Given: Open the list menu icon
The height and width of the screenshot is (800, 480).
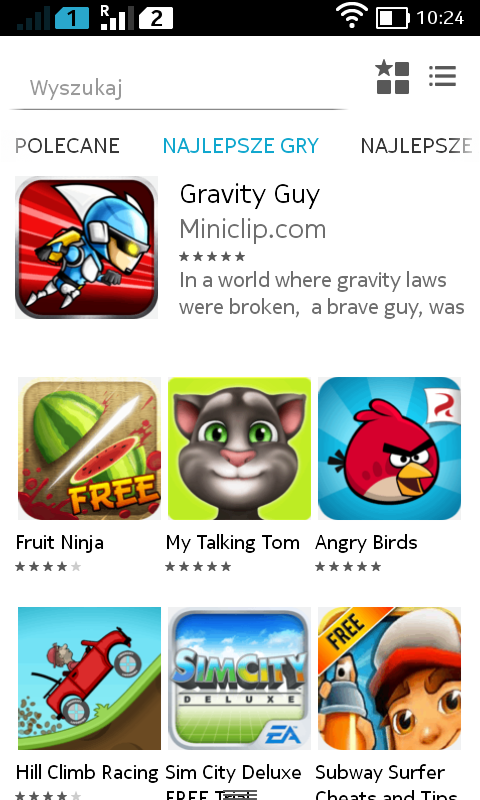Looking at the screenshot, I should coord(442,77).
